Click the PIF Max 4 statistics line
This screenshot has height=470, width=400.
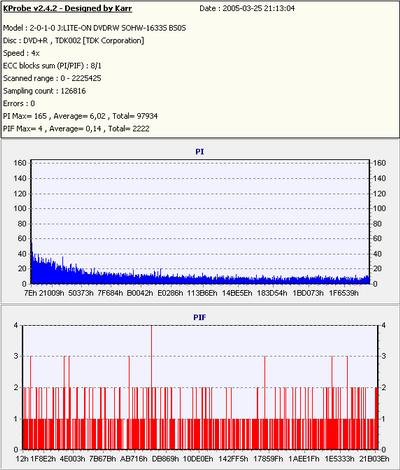coord(76,129)
